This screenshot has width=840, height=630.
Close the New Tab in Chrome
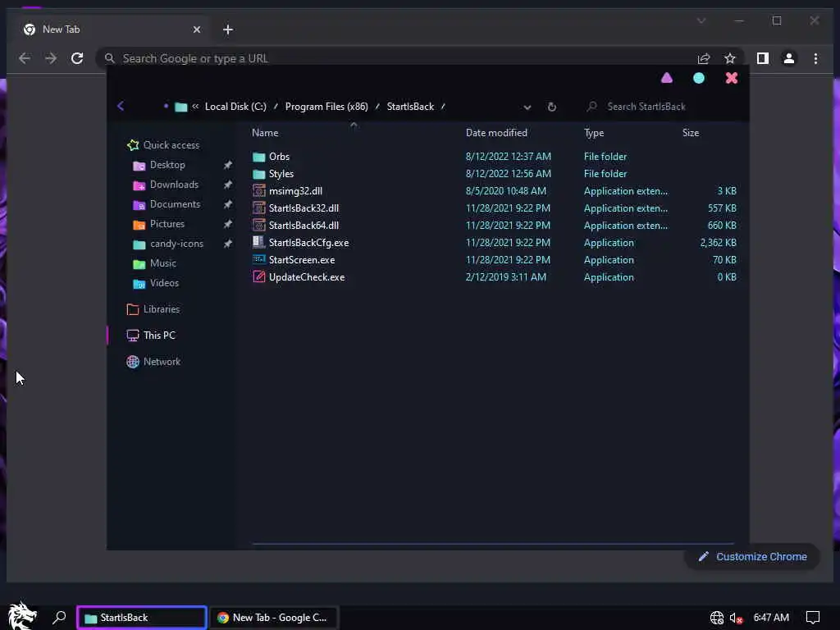(197, 30)
